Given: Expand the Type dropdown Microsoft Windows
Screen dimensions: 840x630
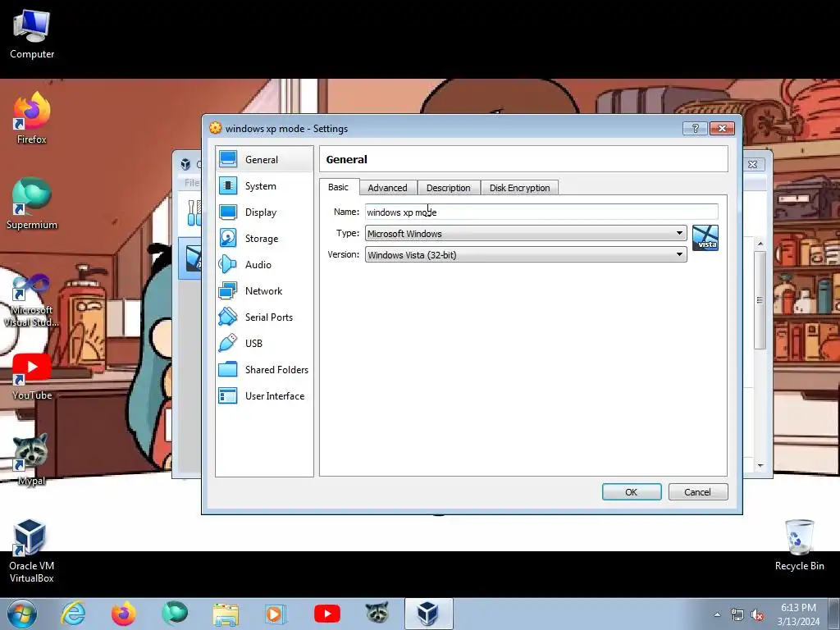Looking at the screenshot, I should pos(526,233).
